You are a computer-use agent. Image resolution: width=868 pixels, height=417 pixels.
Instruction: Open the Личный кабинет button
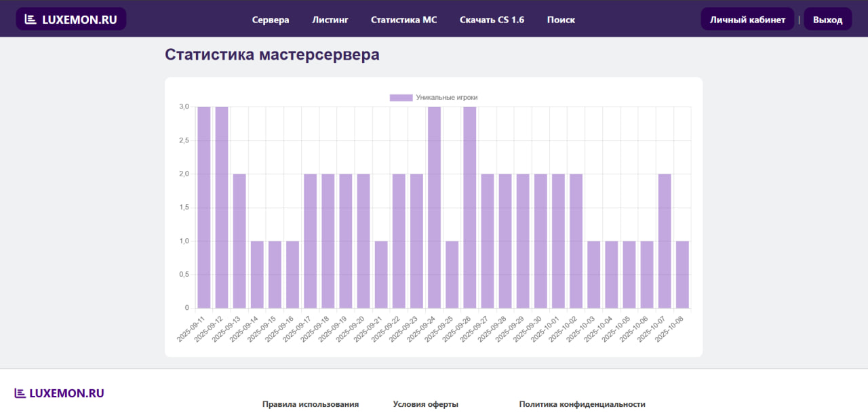(x=747, y=20)
